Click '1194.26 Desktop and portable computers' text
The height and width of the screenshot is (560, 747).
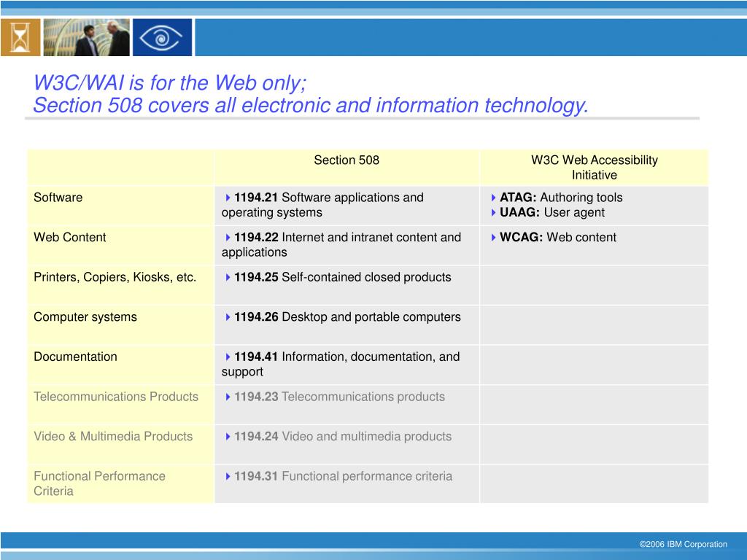click(347, 317)
